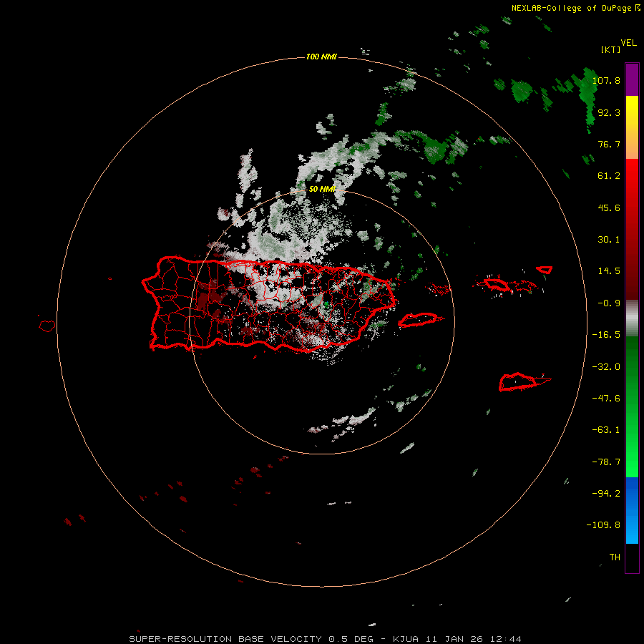Screen dimensions: 644x644
Task: Pick the gray segment of velocity color bar
Action: pos(632,318)
